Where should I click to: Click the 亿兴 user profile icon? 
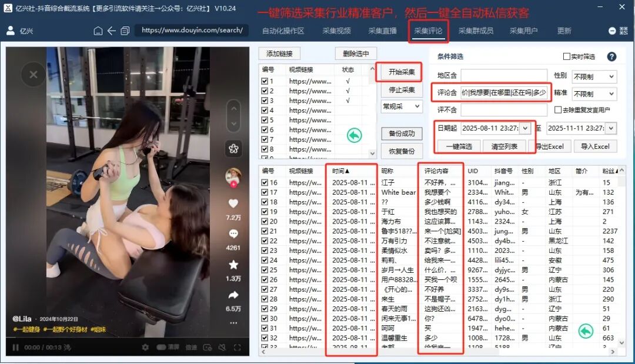pyautogui.click(x=11, y=31)
